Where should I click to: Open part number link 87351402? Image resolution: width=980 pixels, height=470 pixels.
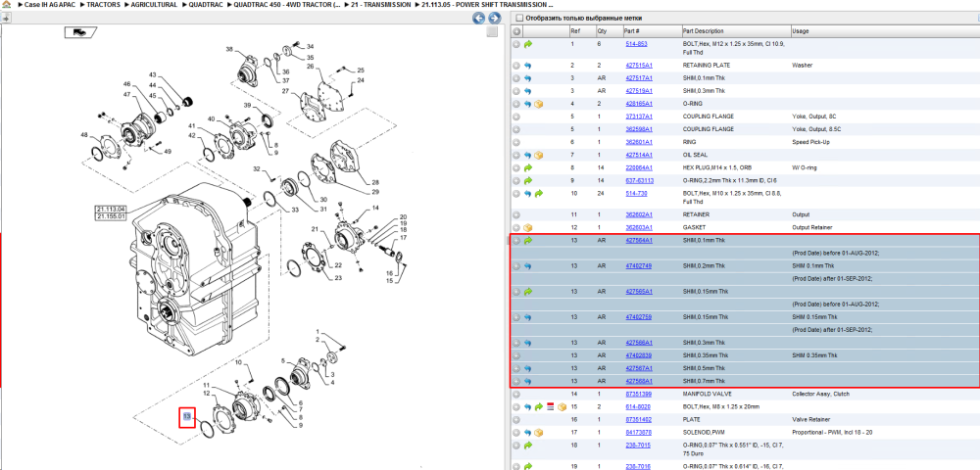[x=639, y=419]
